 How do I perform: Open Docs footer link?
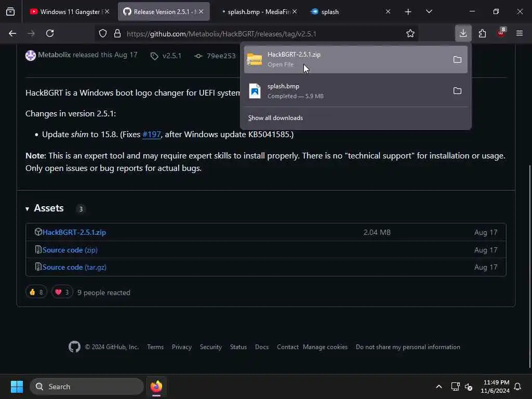coord(262,347)
